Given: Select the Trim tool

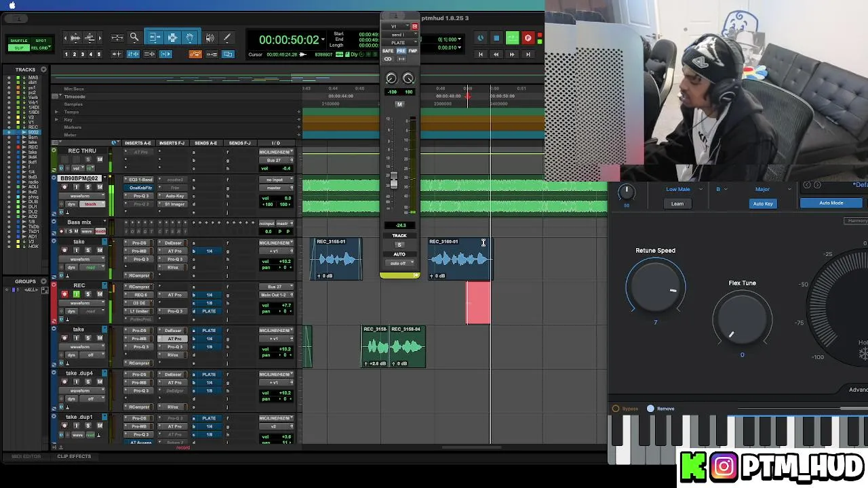Looking at the screenshot, I should 155,38.
